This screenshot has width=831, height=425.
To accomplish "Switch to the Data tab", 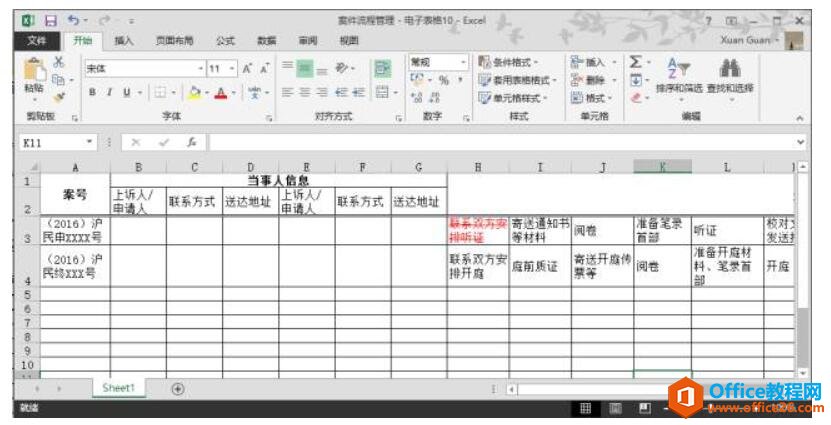I will click(x=266, y=41).
